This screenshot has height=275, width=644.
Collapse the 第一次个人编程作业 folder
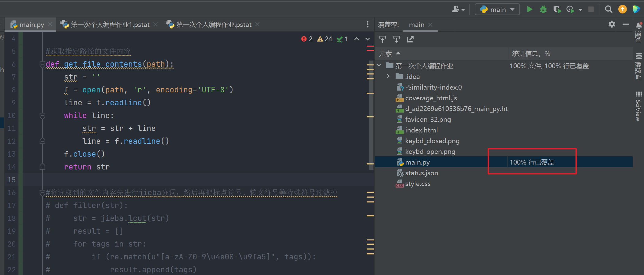point(379,65)
